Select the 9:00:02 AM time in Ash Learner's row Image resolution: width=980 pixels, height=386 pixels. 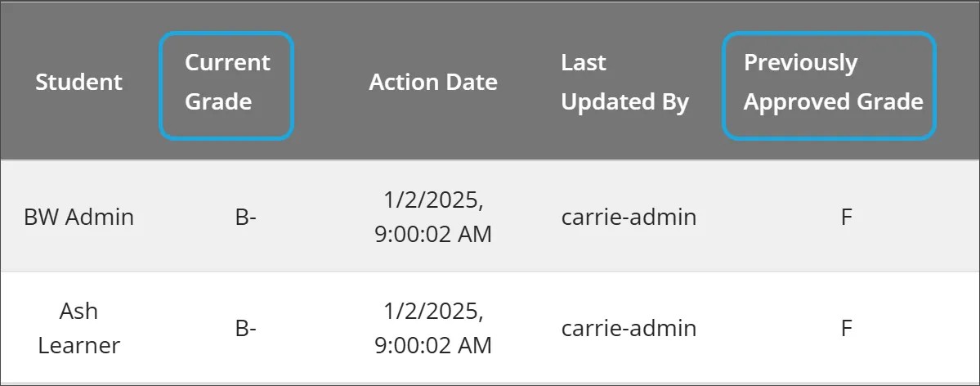point(433,345)
